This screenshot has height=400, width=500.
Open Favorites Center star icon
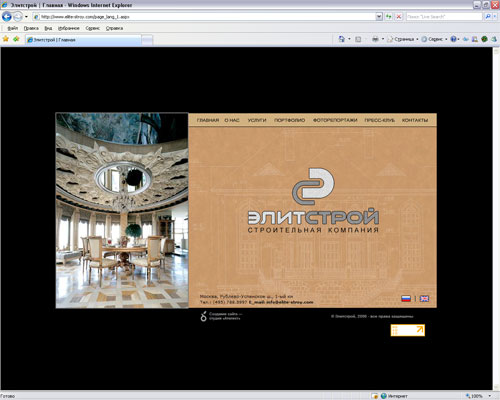(6, 39)
